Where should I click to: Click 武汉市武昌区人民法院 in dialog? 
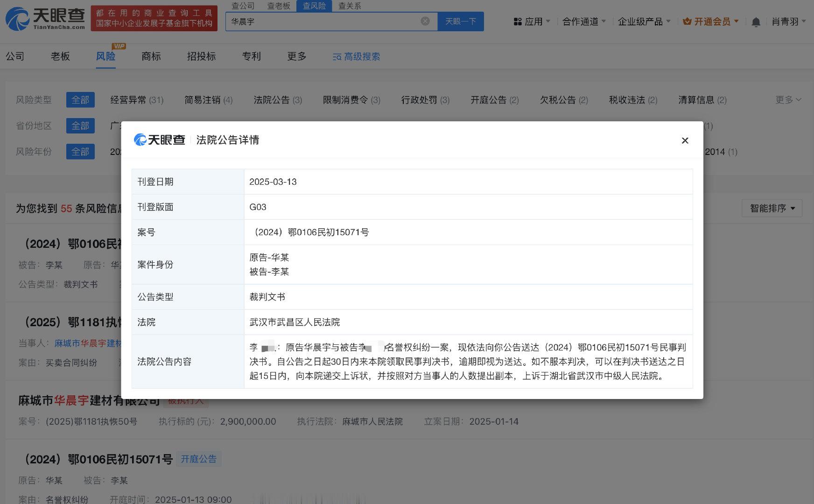295,322
